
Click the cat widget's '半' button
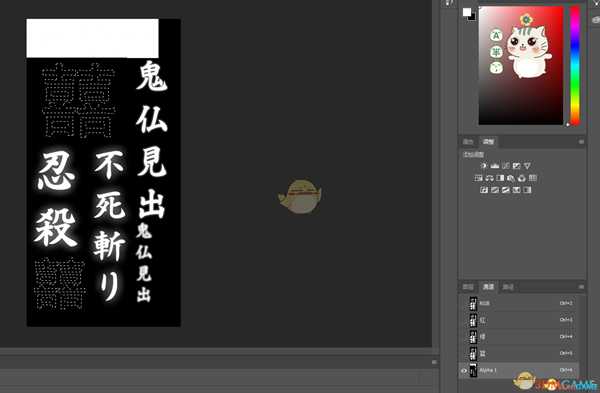(496, 52)
